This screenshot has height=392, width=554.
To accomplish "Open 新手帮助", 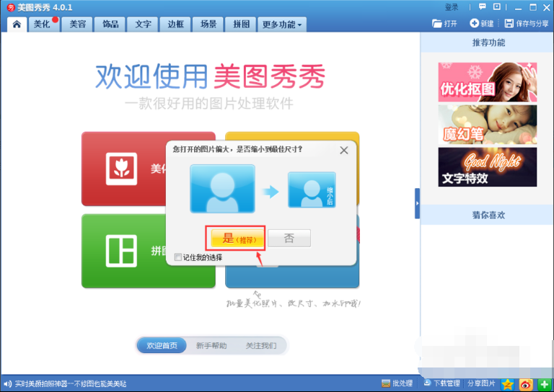I will coord(211,346).
